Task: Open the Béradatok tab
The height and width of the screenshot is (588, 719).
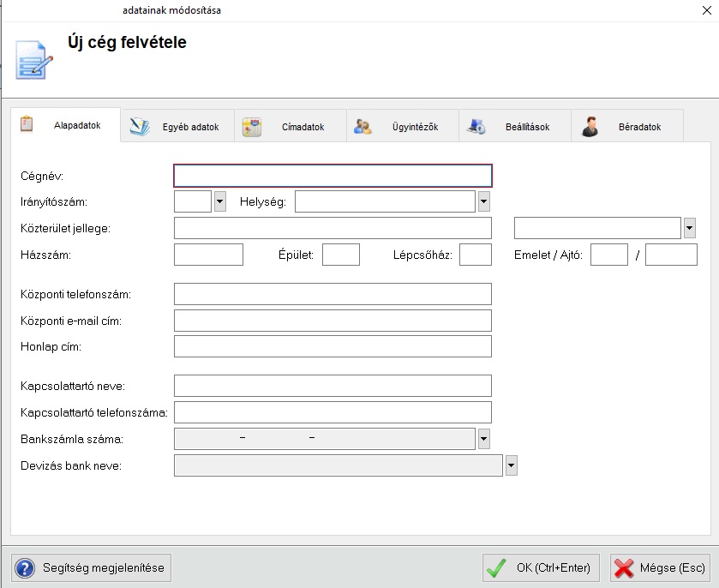Action: click(639, 127)
